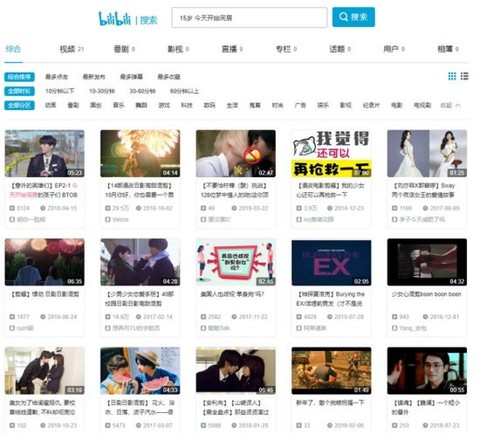
Task: Open video thumbnail with 05:23 duration
Action: coord(44,153)
